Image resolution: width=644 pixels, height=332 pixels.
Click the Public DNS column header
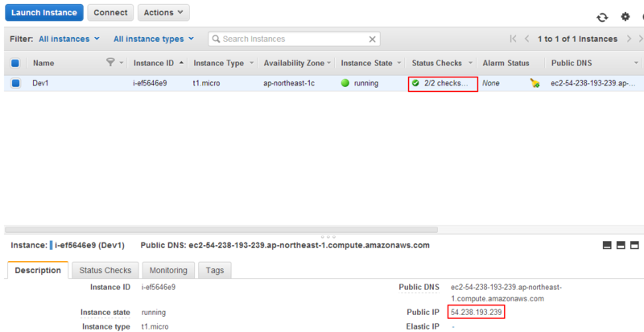tap(572, 64)
